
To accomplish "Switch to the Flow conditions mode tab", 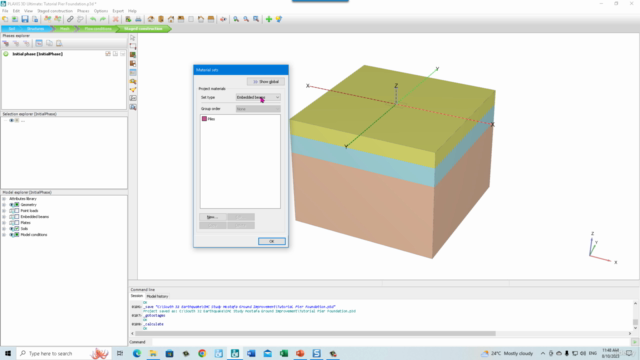I will 98,29.
